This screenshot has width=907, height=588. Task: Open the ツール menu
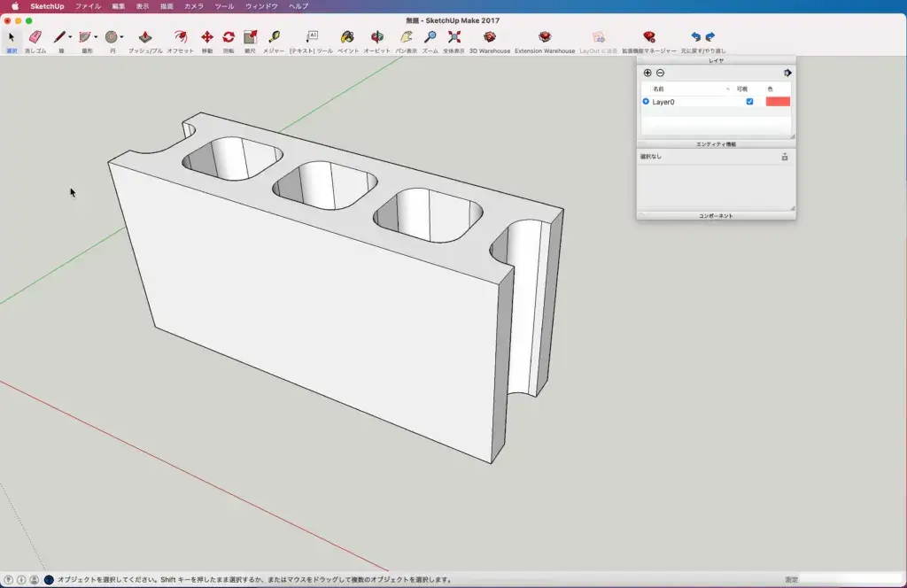pyautogui.click(x=224, y=6)
